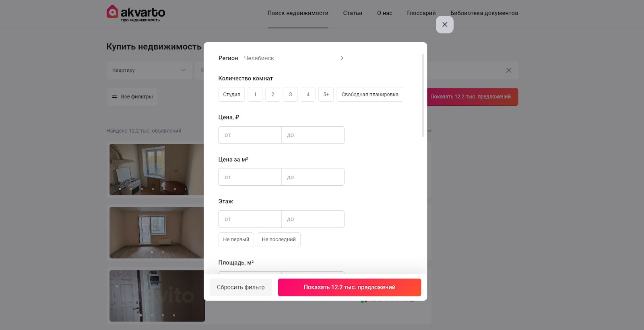
Task: Select Свободная планировка option
Action: (x=370, y=94)
